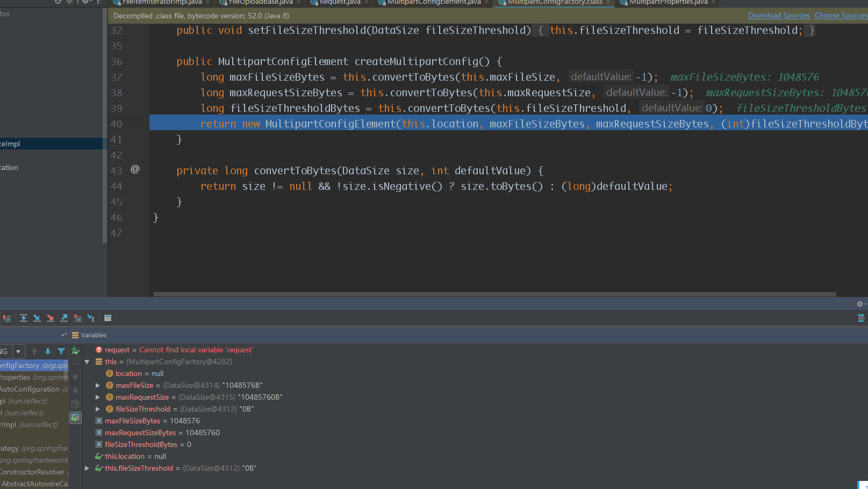Collapse the this variable node
This screenshot has width=868, height=489.
click(87, 362)
